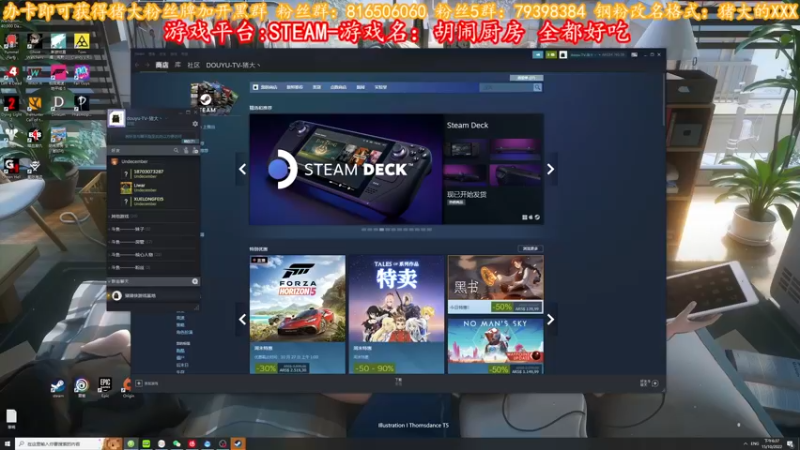Open the Windows Start button

point(7,444)
